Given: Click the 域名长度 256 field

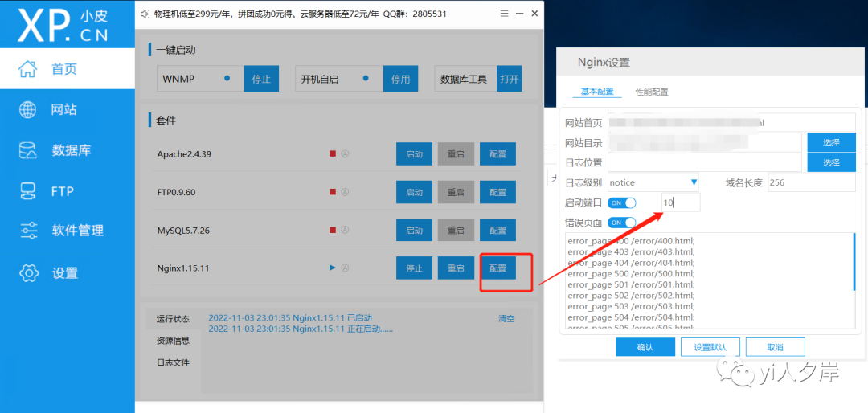Looking at the screenshot, I should (x=811, y=182).
